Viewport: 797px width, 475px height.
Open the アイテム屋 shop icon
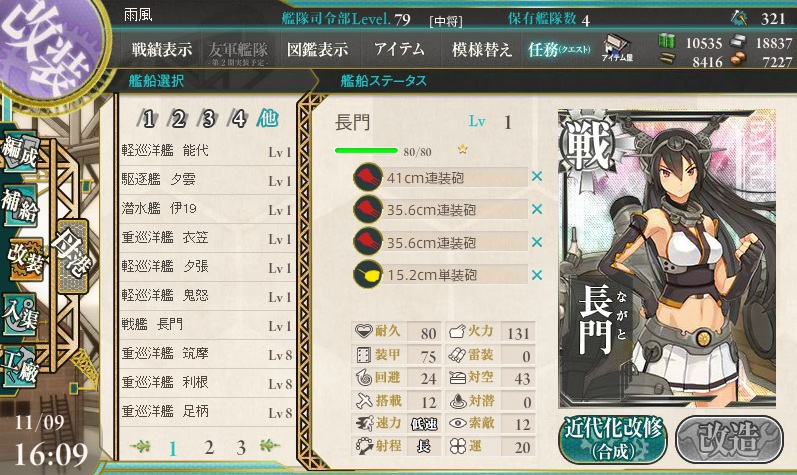pyautogui.click(x=617, y=48)
